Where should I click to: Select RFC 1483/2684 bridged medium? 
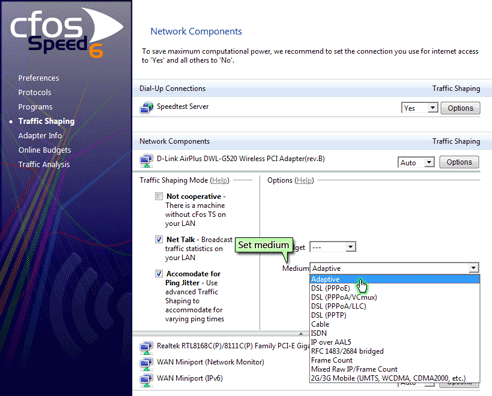coord(395,351)
